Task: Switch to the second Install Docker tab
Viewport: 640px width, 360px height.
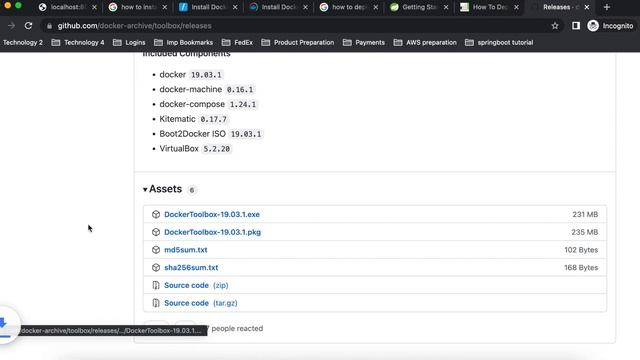Action: [x=278, y=7]
